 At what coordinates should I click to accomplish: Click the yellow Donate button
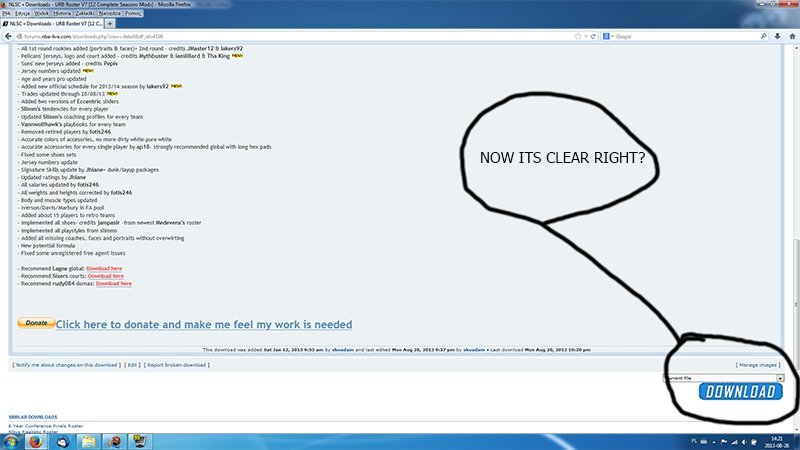coord(36,323)
